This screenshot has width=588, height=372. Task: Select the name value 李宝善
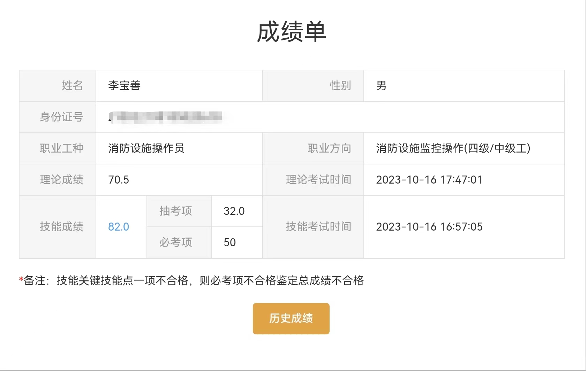coord(124,86)
